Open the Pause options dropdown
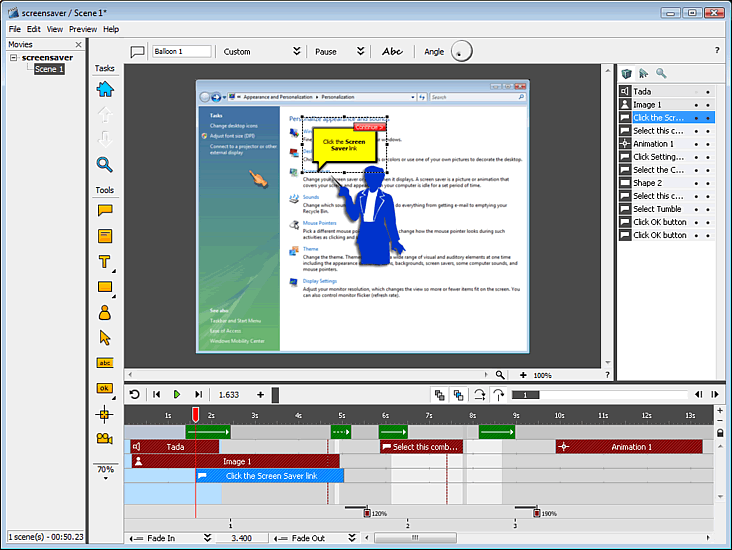 pos(360,52)
